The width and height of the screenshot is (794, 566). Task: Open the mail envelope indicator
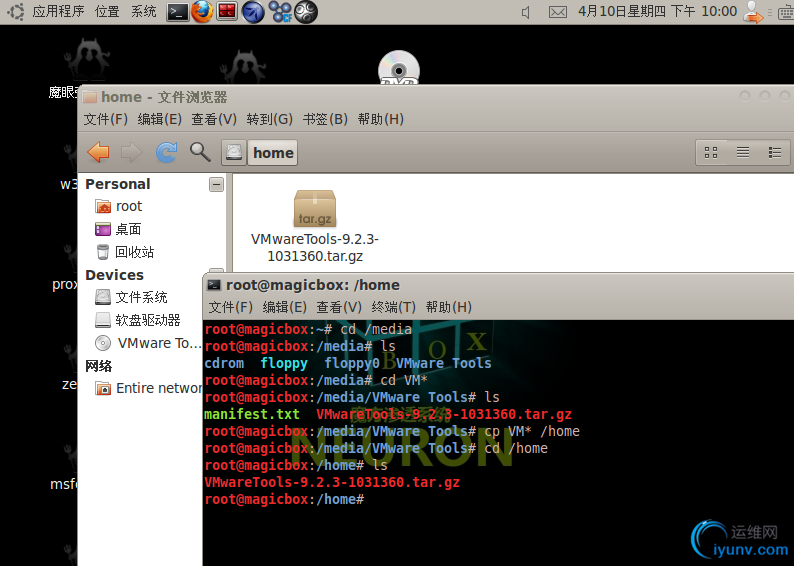pyautogui.click(x=558, y=12)
